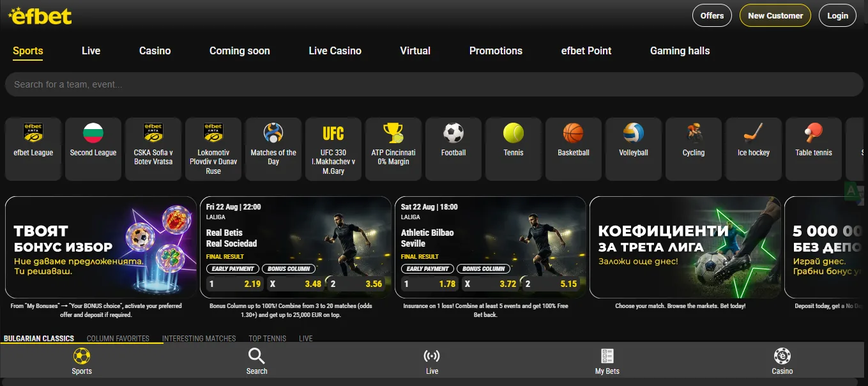Image resolution: width=868 pixels, height=386 pixels.
Task: Open ATP Cincinnati 0% Margin tile
Action: click(x=393, y=149)
